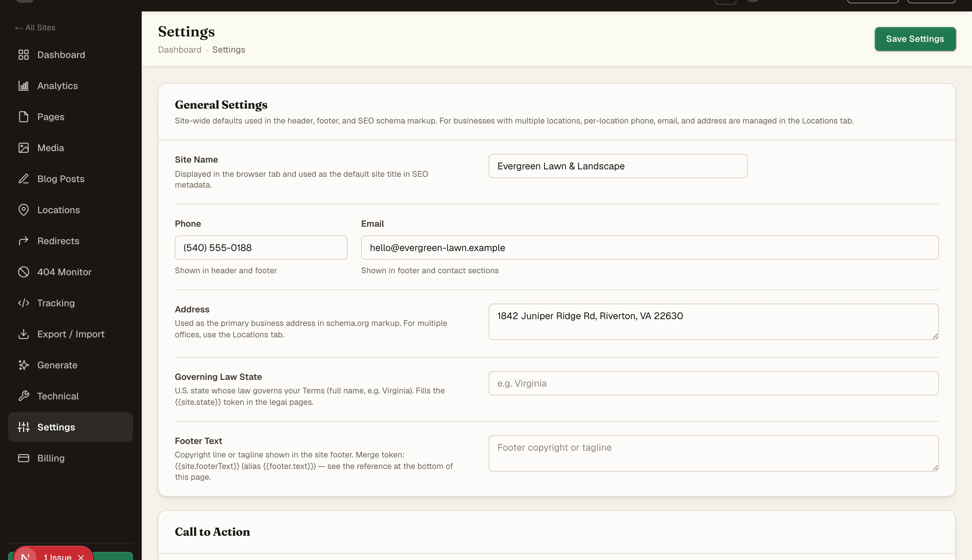972x560 pixels.
Task: Open Locations section
Action: tap(71, 210)
